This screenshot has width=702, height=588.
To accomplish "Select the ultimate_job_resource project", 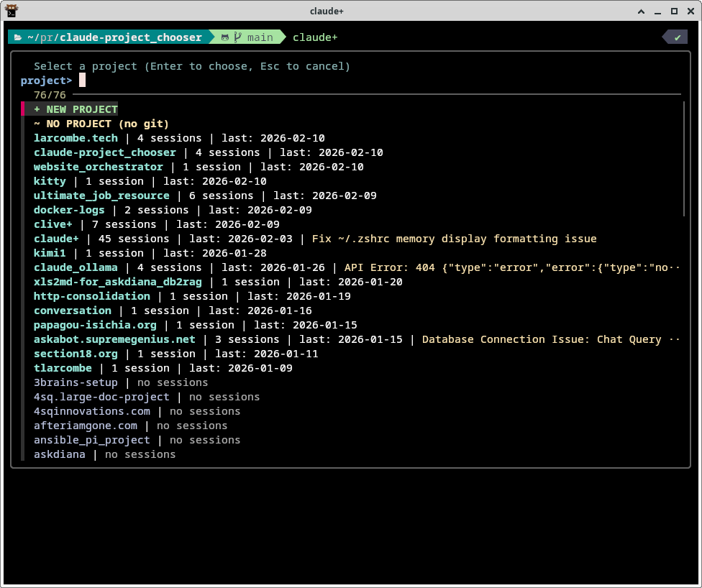I will pos(101,196).
